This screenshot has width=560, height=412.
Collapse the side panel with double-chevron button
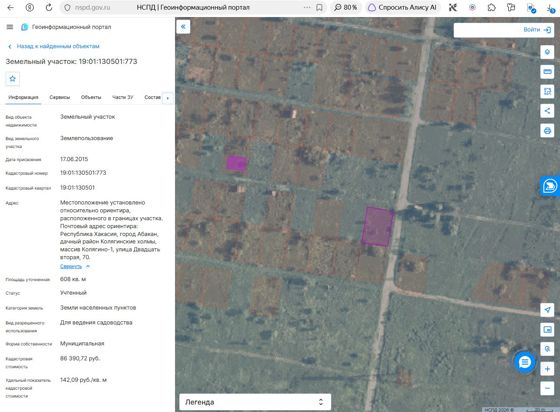click(x=183, y=26)
